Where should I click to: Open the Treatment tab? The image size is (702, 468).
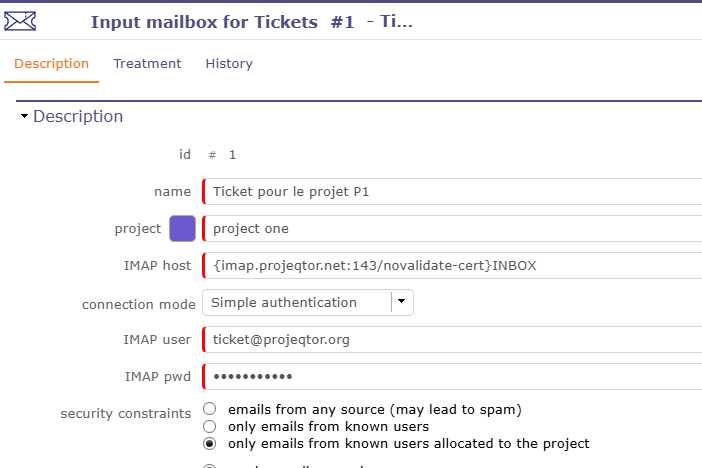click(147, 64)
